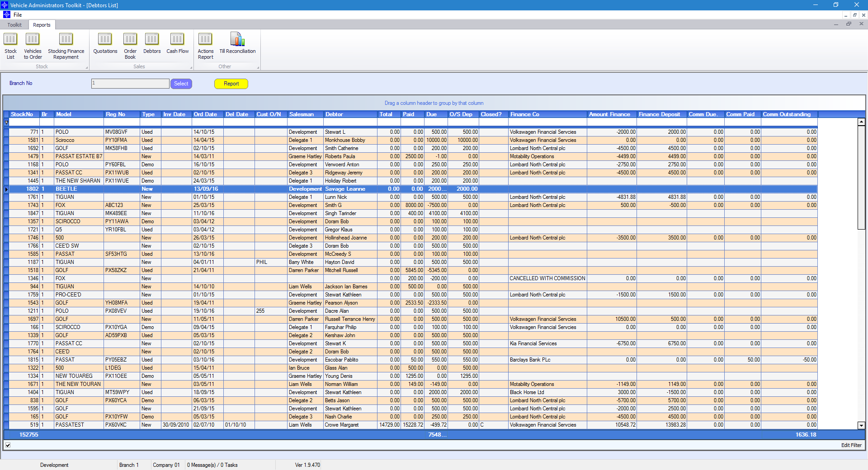Click the Branch No input field
The height and width of the screenshot is (470, 868).
(130, 84)
